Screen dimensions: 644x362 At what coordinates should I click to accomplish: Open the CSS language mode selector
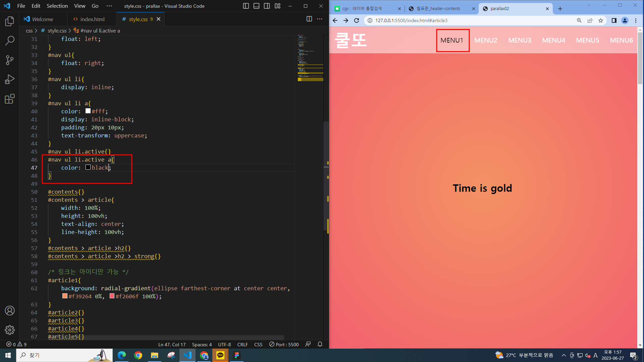click(x=258, y=344)
